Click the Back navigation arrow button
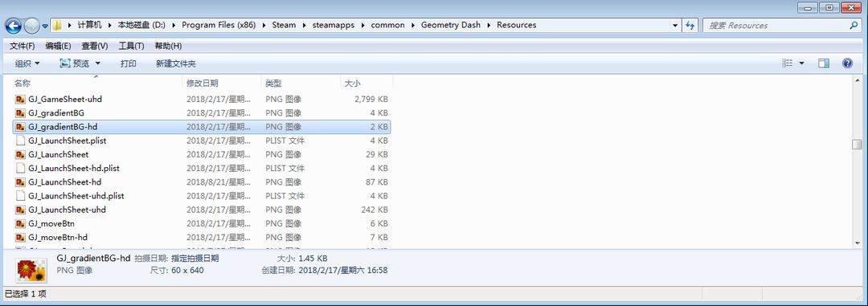The width and height of the screenshot is (868, 306). [14, 26]
